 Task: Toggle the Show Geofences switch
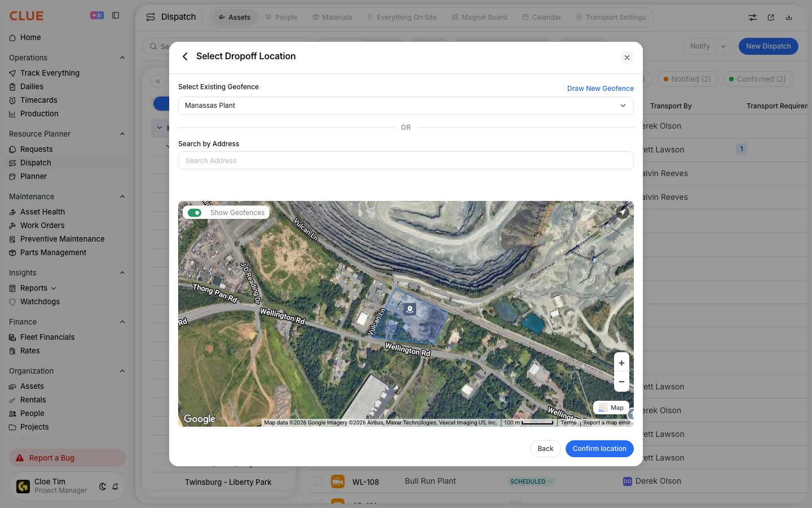pos(195,213)
